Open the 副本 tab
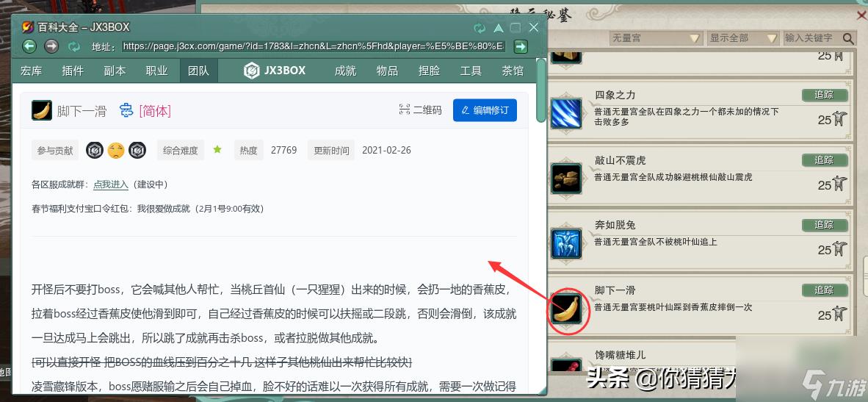 coord(115,71)
